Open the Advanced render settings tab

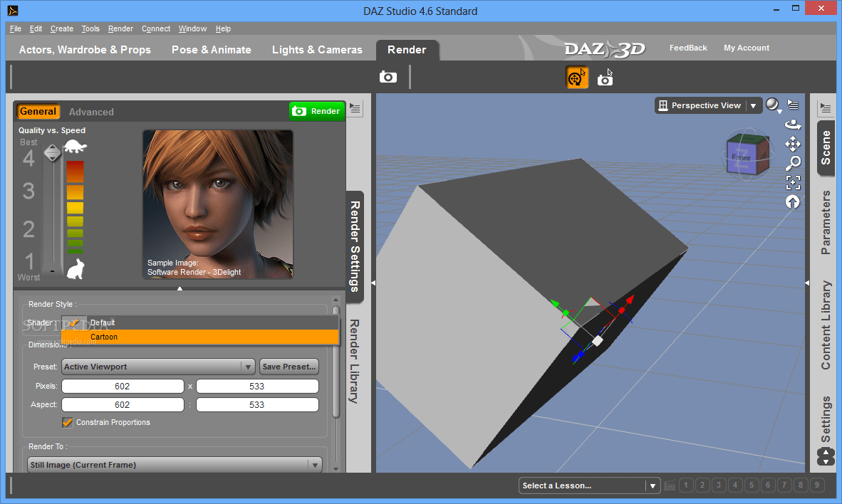tap(91, 112)
